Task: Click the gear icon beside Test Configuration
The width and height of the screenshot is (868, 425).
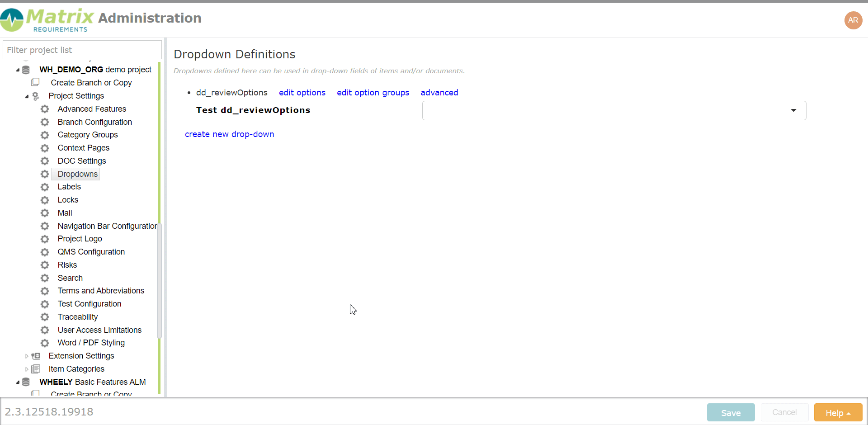Action: (x=45, y=304)
